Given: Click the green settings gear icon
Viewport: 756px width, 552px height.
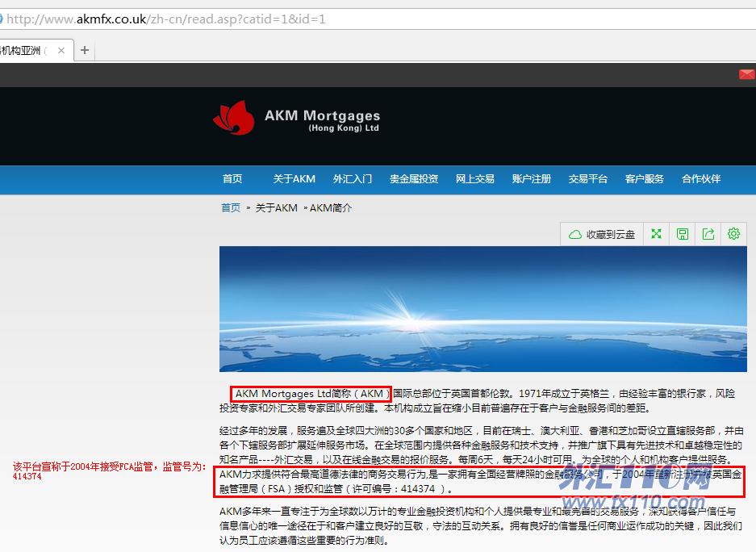Looking at the screenshot, I should [734, 234].
